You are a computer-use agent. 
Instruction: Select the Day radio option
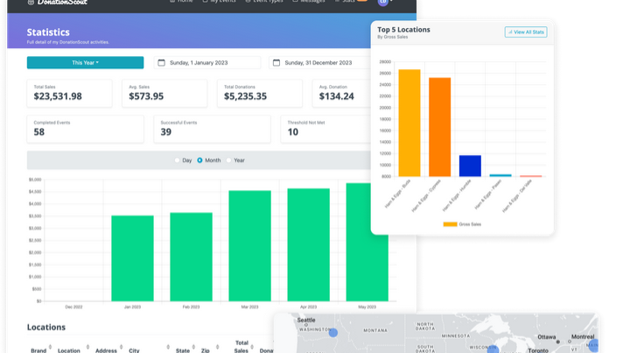coord(177,160)
